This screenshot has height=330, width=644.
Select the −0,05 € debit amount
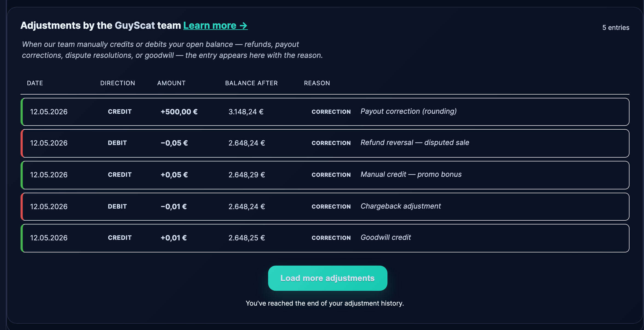pos(174,143)
